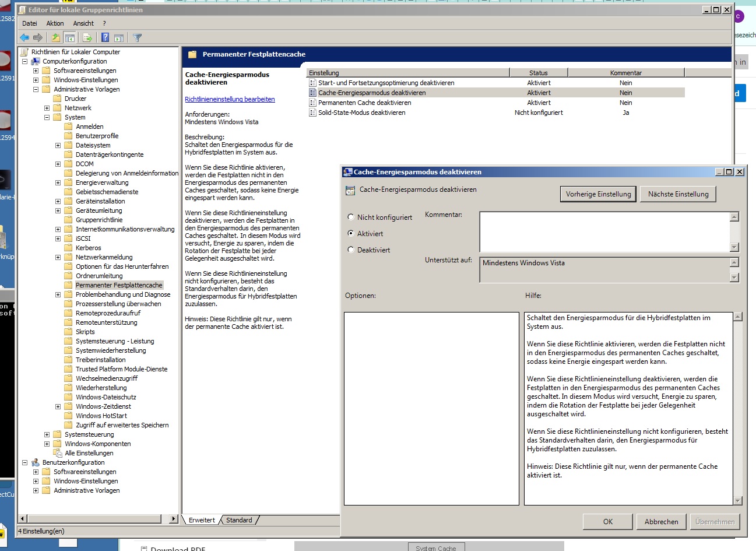Select the Gerätinstallation tree item
Image resolution: width=756 pixels, height=551 pixels.
(100, 201)
